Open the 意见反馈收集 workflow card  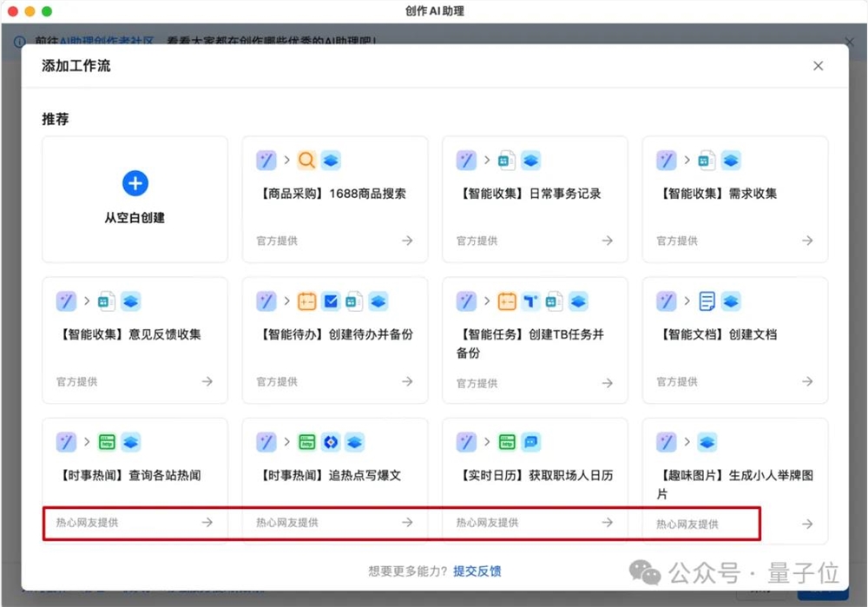135,340
